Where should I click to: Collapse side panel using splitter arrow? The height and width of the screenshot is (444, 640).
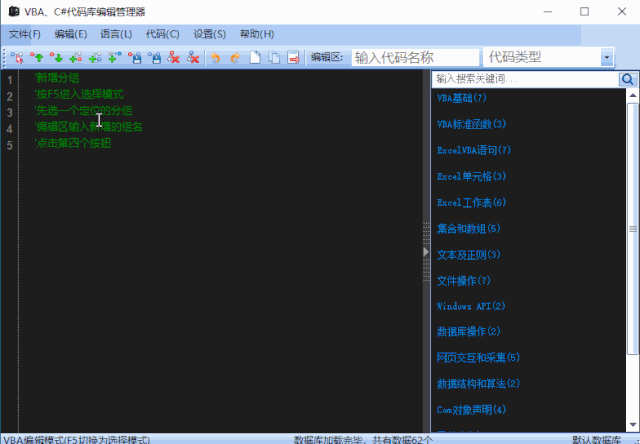pyautogui.click(x=426, y=252)
